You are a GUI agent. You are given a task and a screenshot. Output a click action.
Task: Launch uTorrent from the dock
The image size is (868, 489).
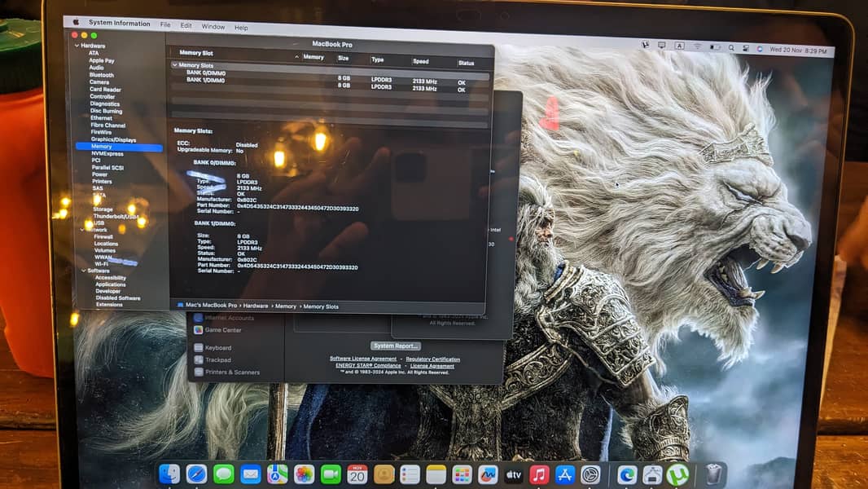point(677,474)
